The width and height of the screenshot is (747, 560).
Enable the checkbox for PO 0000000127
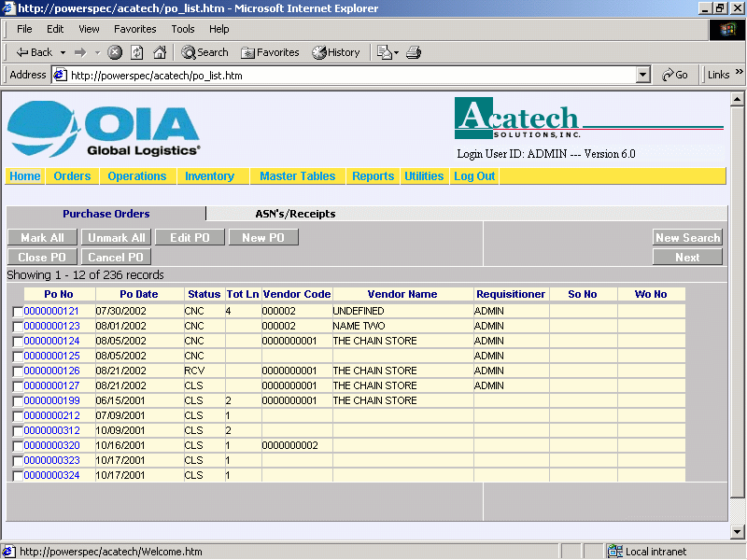(18, 386)
